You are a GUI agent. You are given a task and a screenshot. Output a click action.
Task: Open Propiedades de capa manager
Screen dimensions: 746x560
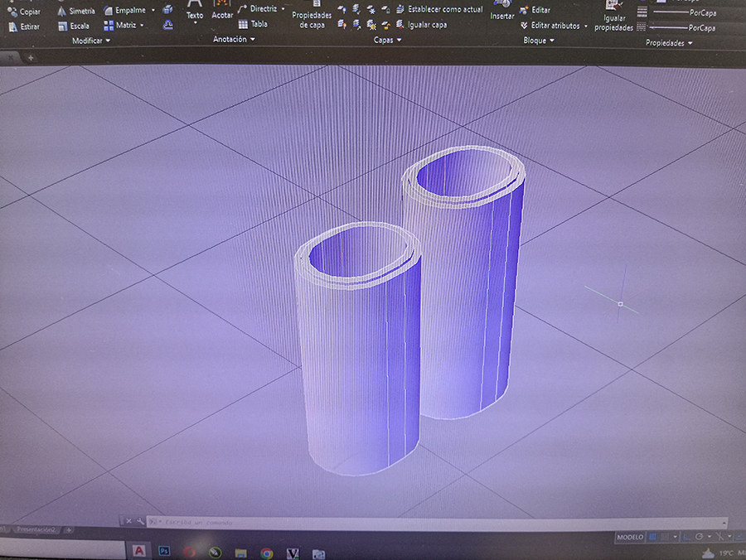coord(312,17)
